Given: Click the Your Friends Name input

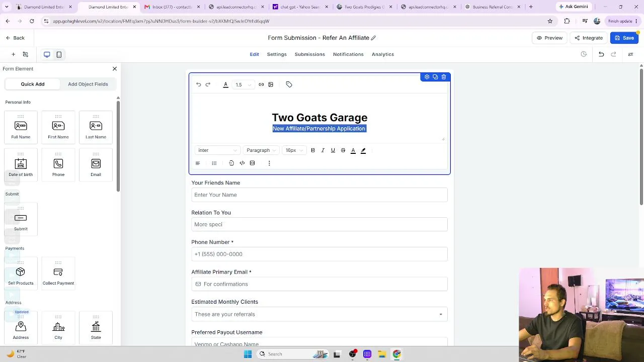Looking at the screenshot, I should coord(319,195).
